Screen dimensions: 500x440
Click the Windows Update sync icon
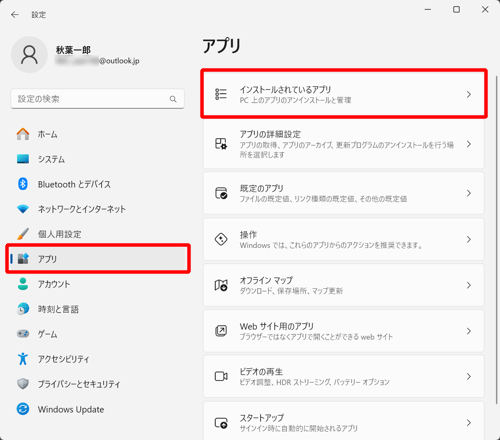pos(23,409)
